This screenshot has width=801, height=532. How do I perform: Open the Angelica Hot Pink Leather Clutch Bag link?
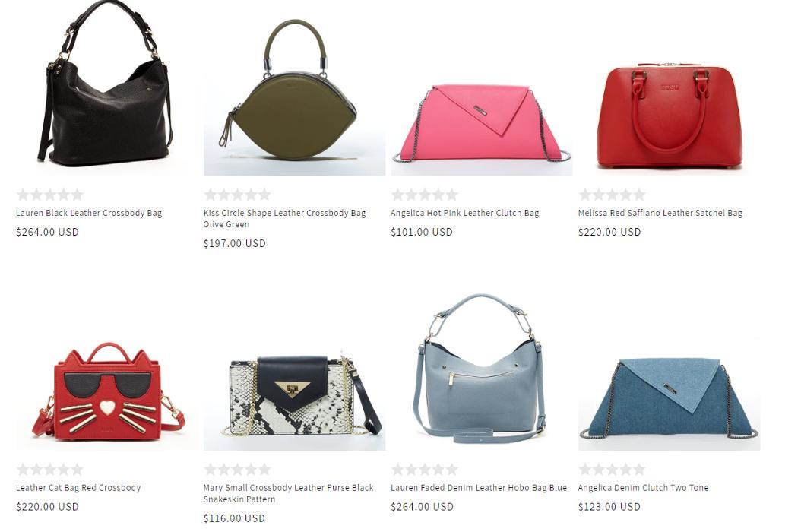click(465, 213)
